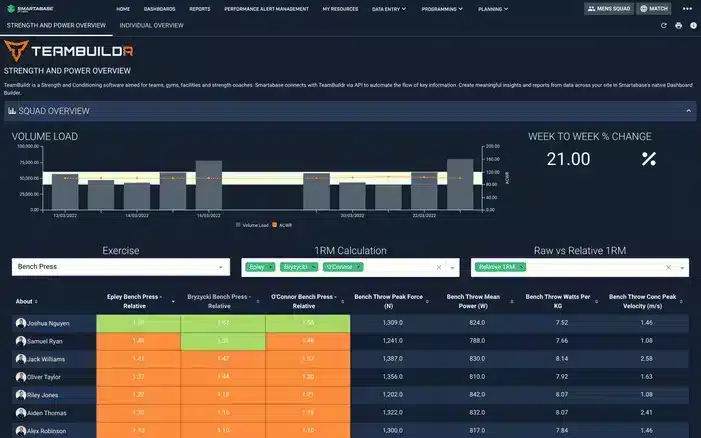
Task: Open the dashboard info icon
Action: [693, 25]
